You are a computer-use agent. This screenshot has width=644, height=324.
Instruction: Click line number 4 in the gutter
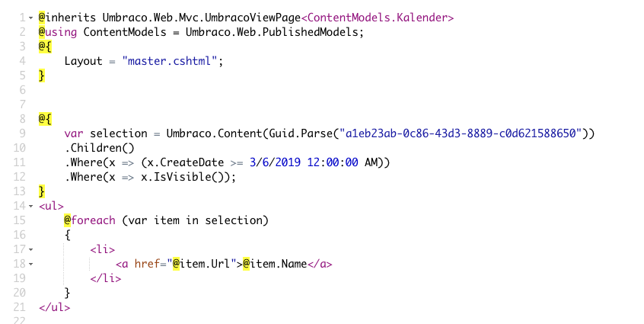click(x=22, y=61)
